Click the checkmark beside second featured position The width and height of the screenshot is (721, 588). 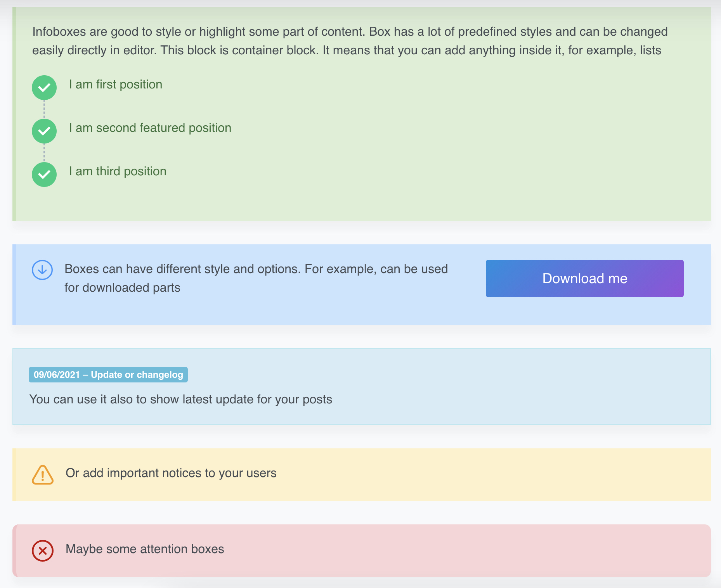(x=44, y=131)
